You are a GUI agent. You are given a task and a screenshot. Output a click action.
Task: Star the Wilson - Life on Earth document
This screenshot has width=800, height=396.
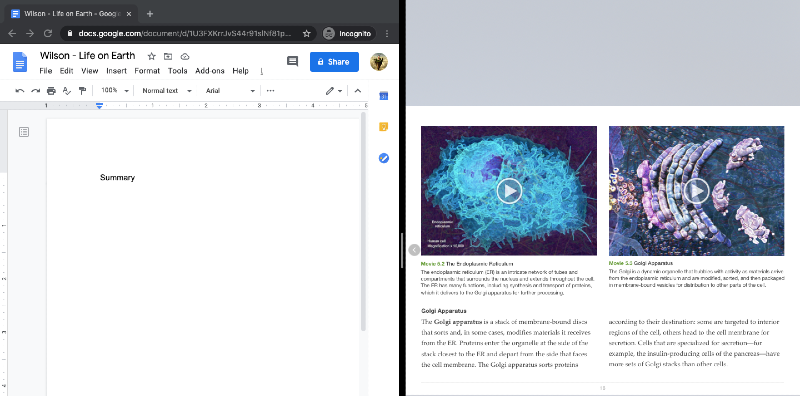coord(152,56)
